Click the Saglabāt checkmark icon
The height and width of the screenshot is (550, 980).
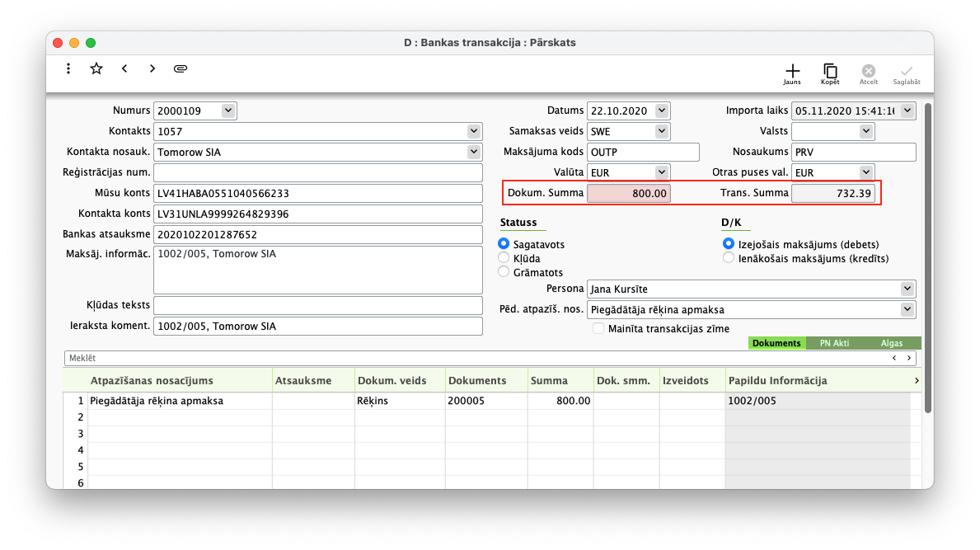pos(907,73)
